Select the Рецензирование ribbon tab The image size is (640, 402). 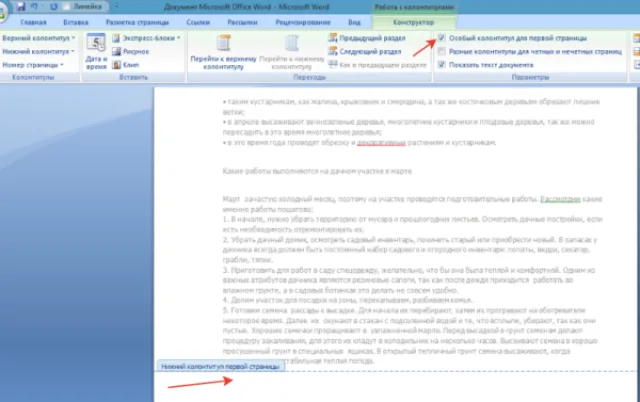pos(303,22)
